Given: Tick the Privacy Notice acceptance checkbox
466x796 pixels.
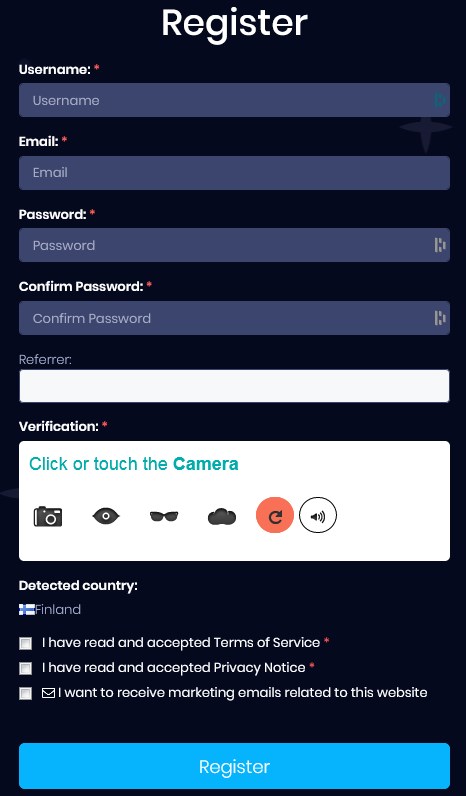Looking at the screenshot, I should point(25,669).
